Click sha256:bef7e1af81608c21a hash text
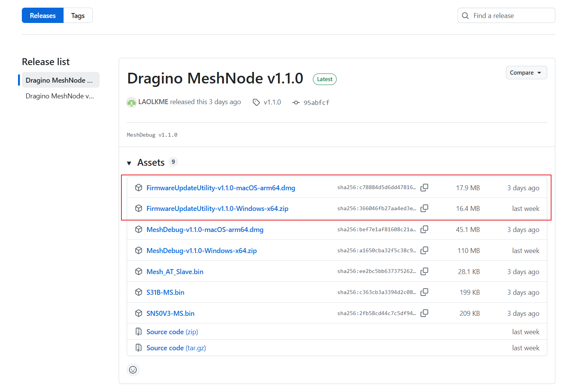Screen dimensions: 576x392 click(x=376, y=229)
